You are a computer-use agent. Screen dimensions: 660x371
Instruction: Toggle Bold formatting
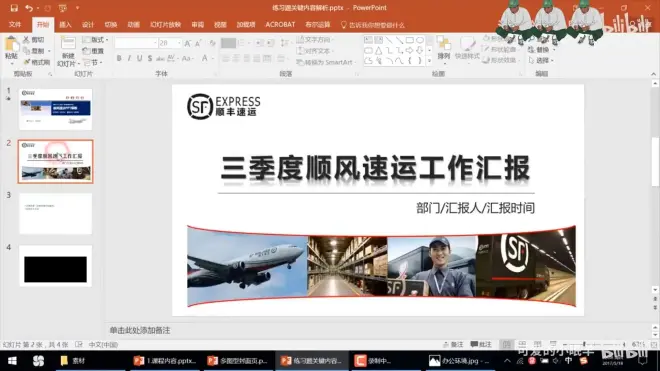coord(119,58)
